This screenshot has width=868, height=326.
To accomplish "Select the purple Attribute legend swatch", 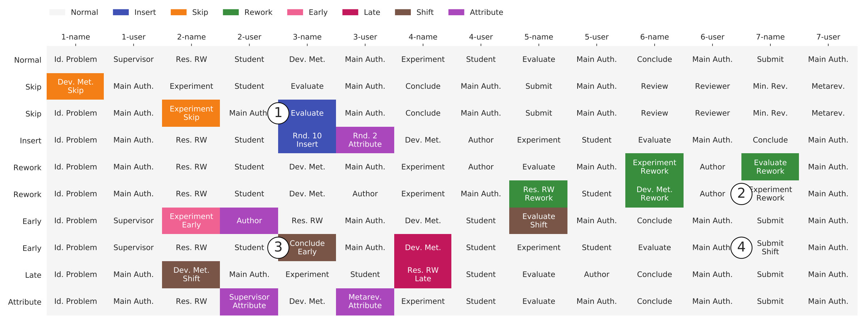I will pyautogui.click(x=456, y=12).
